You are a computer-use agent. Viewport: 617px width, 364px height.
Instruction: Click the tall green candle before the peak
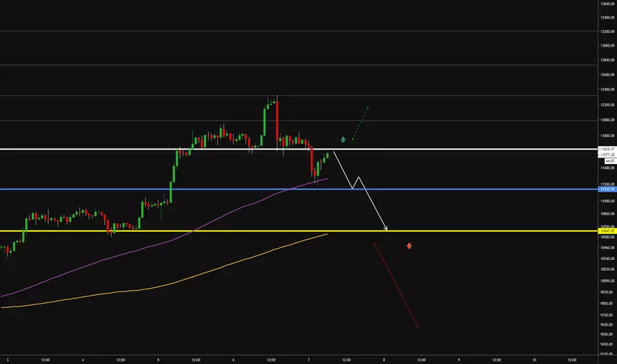[264, 122]
